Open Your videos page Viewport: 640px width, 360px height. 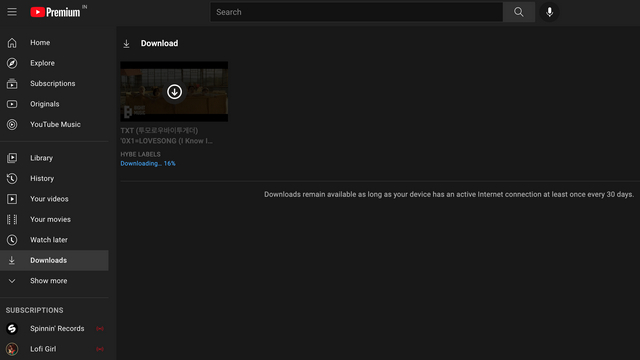[54, 199]
